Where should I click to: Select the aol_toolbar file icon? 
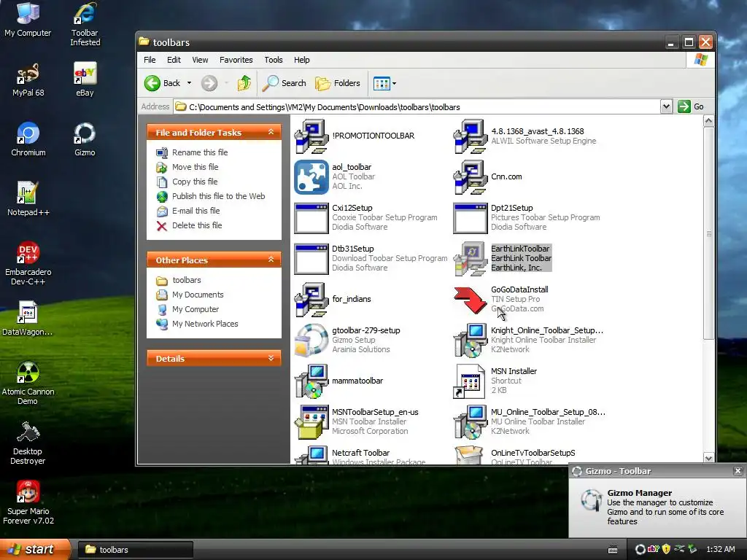[311, 177]
